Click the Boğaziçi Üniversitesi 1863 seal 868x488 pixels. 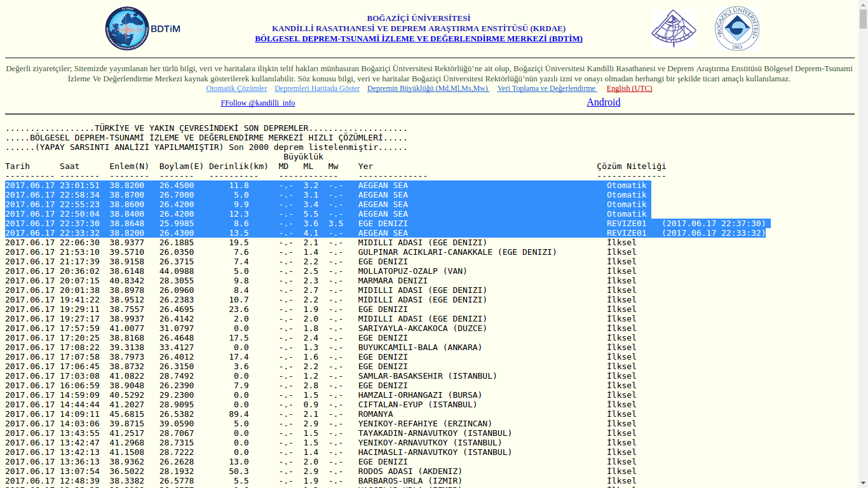(737, 29)
